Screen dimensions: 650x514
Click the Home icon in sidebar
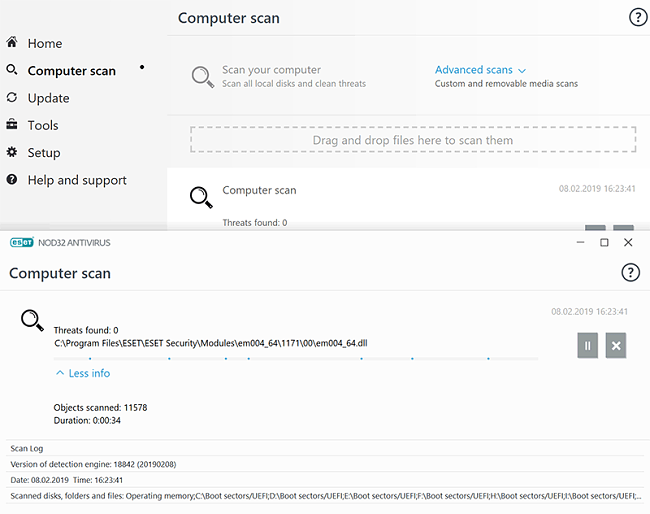12,43
